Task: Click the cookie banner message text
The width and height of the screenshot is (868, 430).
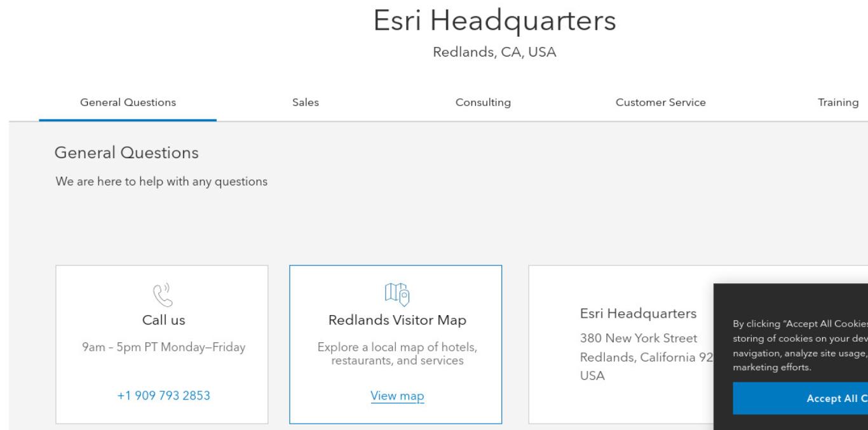Action: (801, 345)
